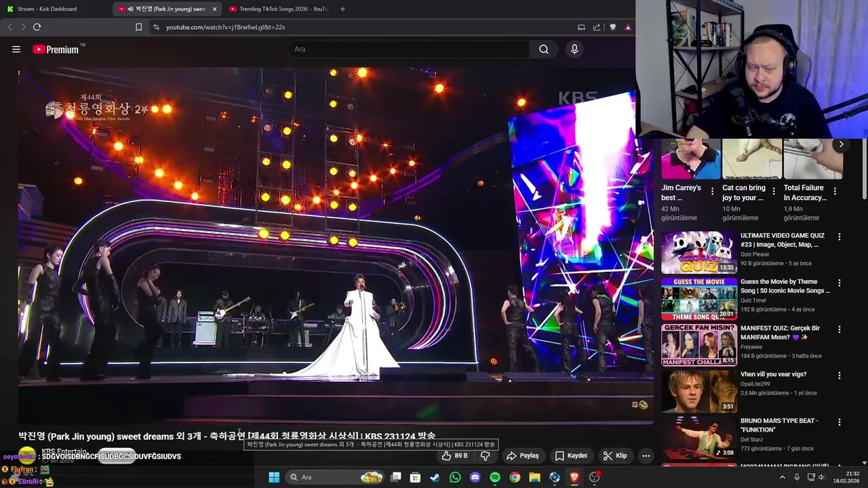
Task: Open menu for Guess the Movie by Theme video
Action: 840,283
